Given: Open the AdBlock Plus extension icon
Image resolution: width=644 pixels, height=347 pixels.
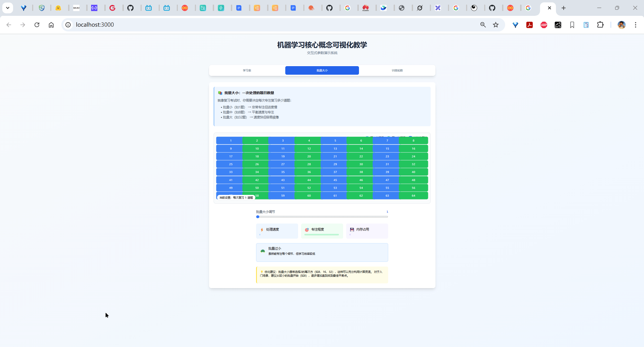Looking at the screenshot, I should [544, 25].
